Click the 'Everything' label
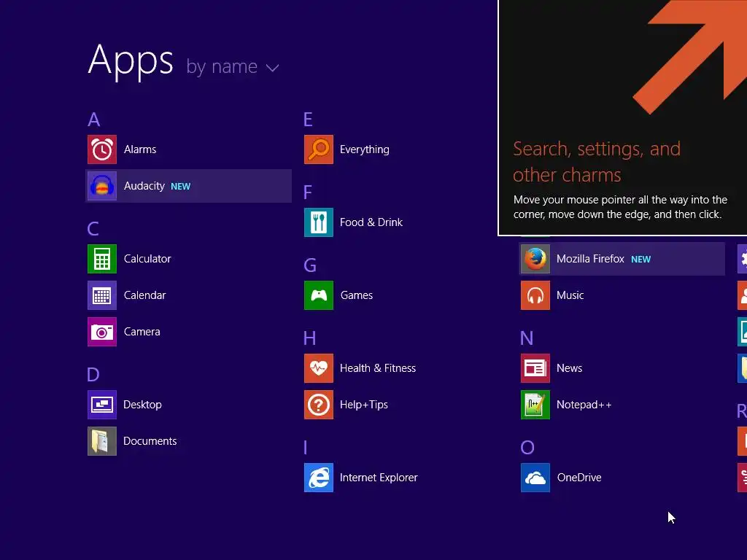The height and width of the screenshot is (560, 747). pos(365,149)
